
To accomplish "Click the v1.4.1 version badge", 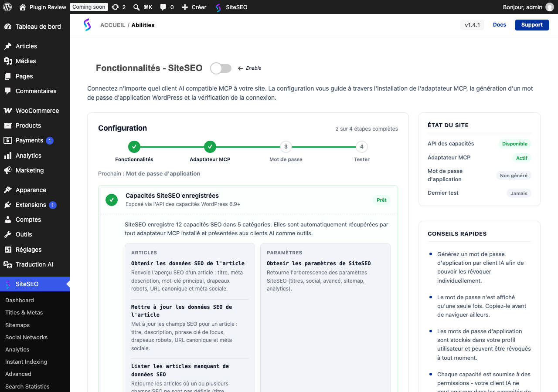I will click(x=472, y=25).
